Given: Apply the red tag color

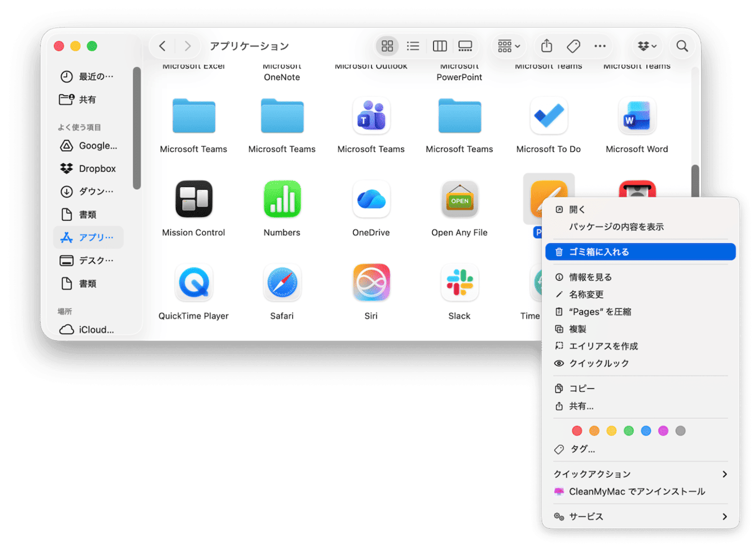Looking at the screenshot, I should [x=577, y=430].
